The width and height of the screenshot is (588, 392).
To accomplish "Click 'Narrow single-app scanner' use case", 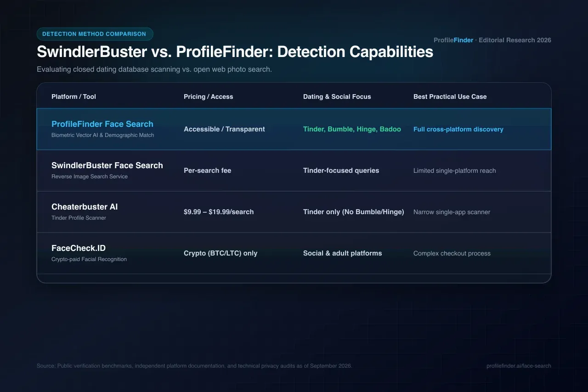I will 452,212.
